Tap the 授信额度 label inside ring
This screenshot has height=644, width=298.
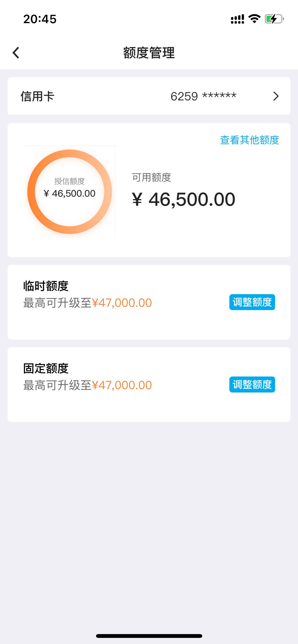click(70, 181)
